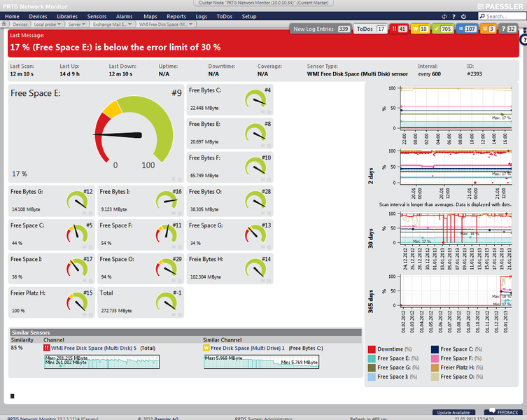
Task: Open the yellow warning sensors badge 18
Action: pos(420,29)
